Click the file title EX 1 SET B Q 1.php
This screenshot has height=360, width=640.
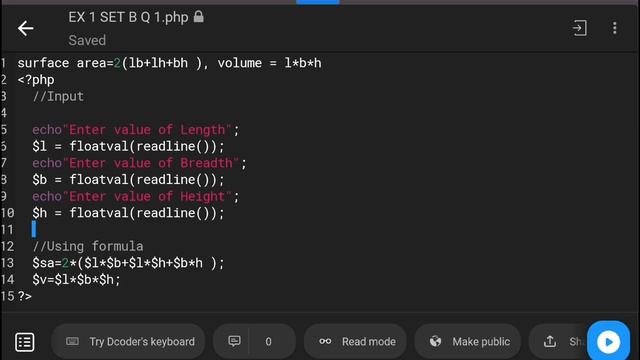128,17
